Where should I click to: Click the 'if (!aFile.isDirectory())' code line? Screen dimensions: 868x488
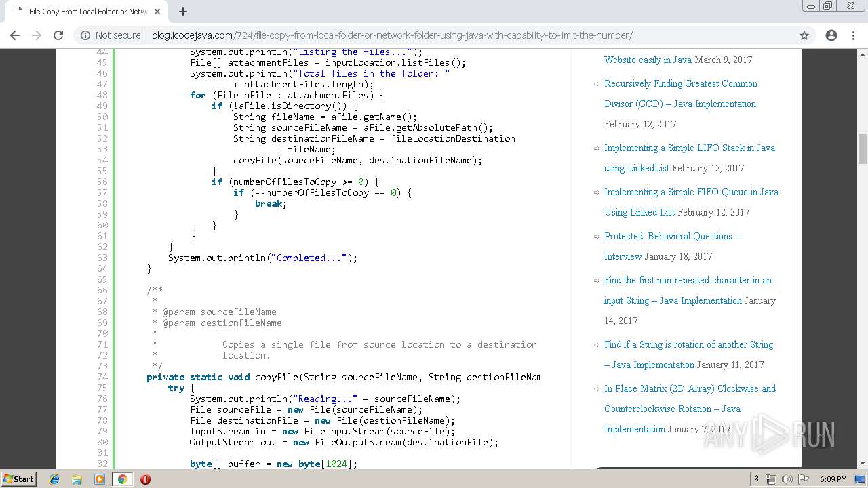(284, 106)
